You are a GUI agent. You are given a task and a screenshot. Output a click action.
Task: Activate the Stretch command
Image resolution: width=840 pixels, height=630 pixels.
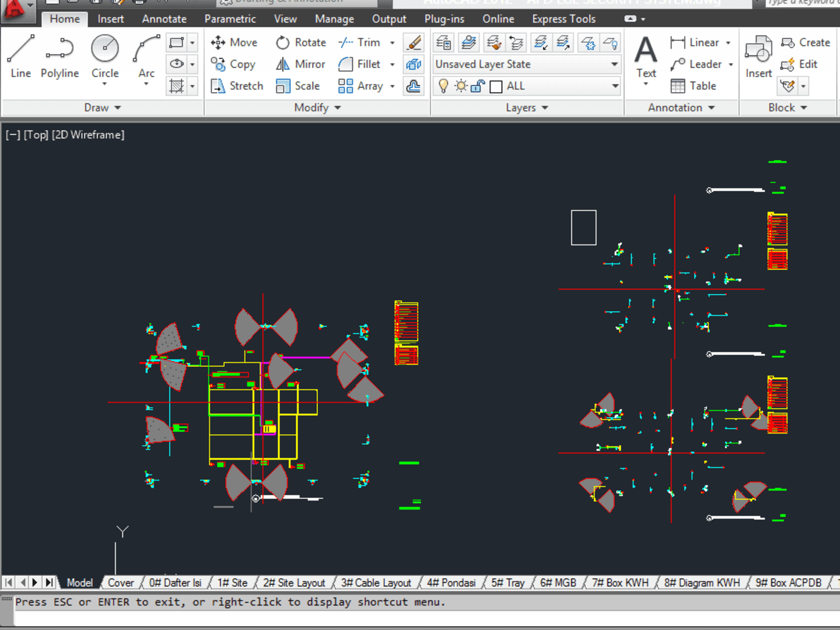tap(237, 86)
